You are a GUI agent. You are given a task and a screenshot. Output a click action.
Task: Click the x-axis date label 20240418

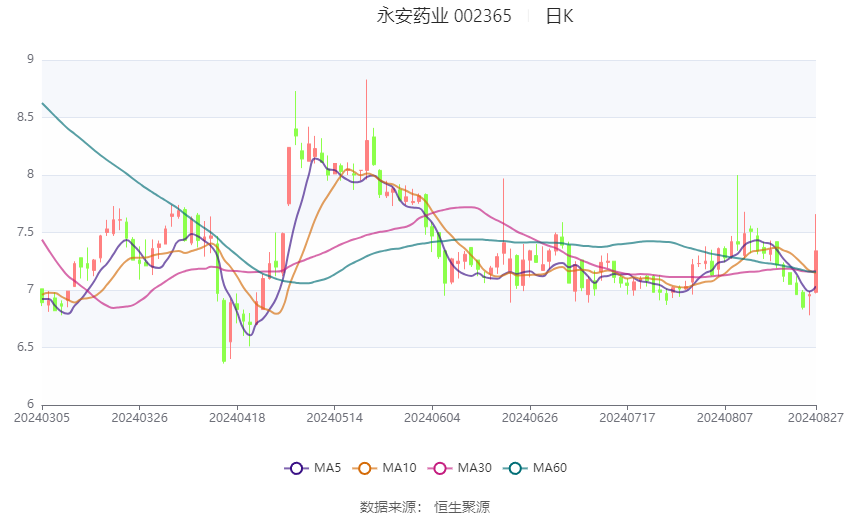coord(237,418)
